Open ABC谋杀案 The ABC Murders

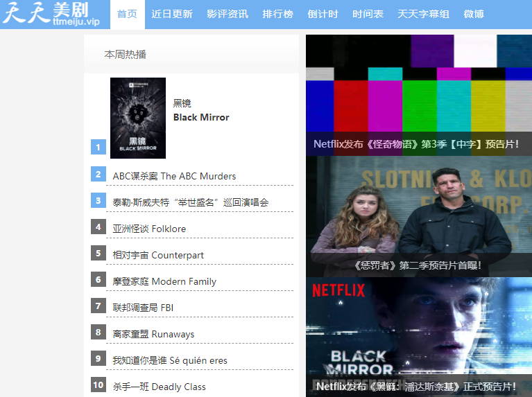click(x=174, y=176)
